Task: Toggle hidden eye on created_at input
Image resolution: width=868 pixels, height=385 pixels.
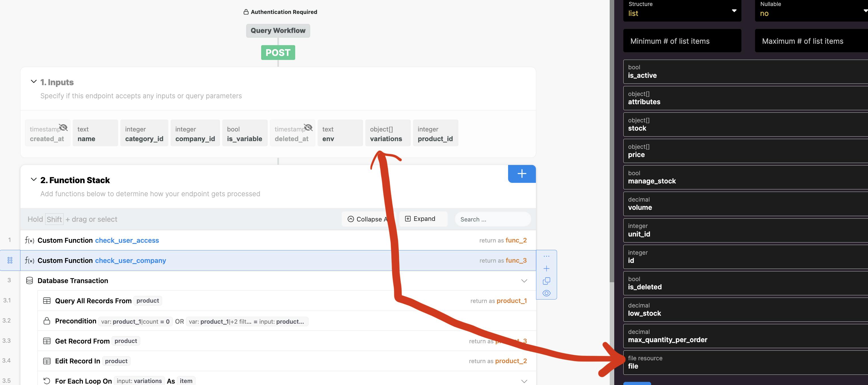Action: click(x=63, y=127)
